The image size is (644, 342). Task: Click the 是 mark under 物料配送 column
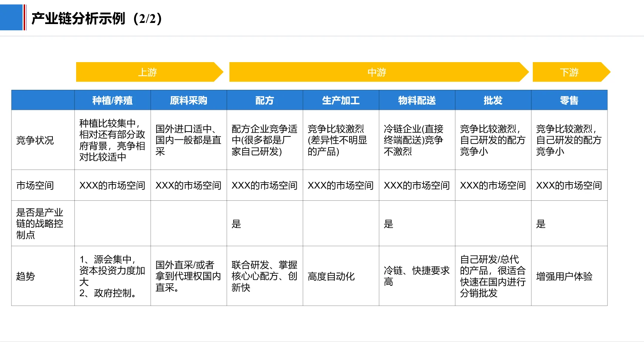pos(388,224)
